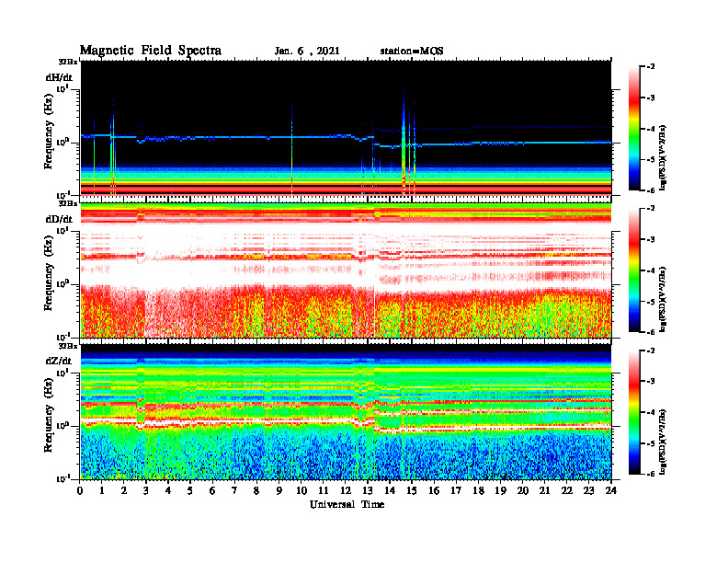
Task: Click hour 12 on the time axis
Action: [346, 491]
